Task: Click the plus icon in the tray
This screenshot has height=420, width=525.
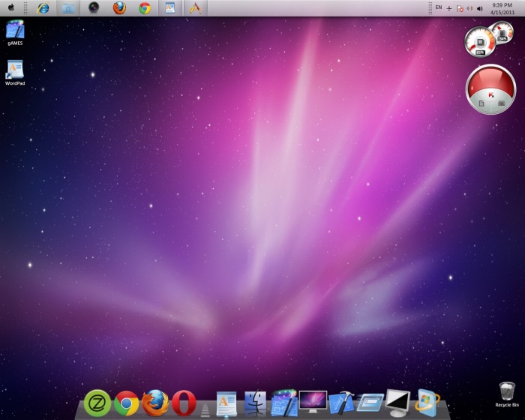Action: [449, 8]
